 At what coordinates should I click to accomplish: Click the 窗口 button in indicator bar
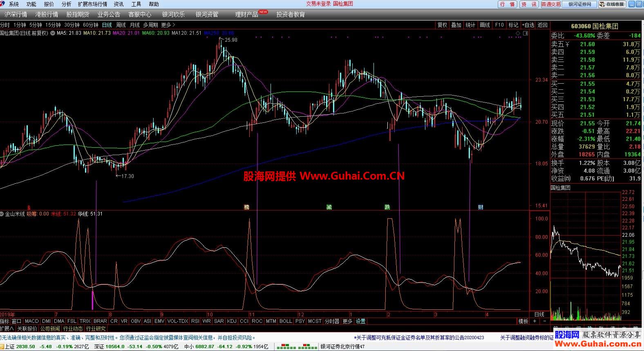[16, 321]
